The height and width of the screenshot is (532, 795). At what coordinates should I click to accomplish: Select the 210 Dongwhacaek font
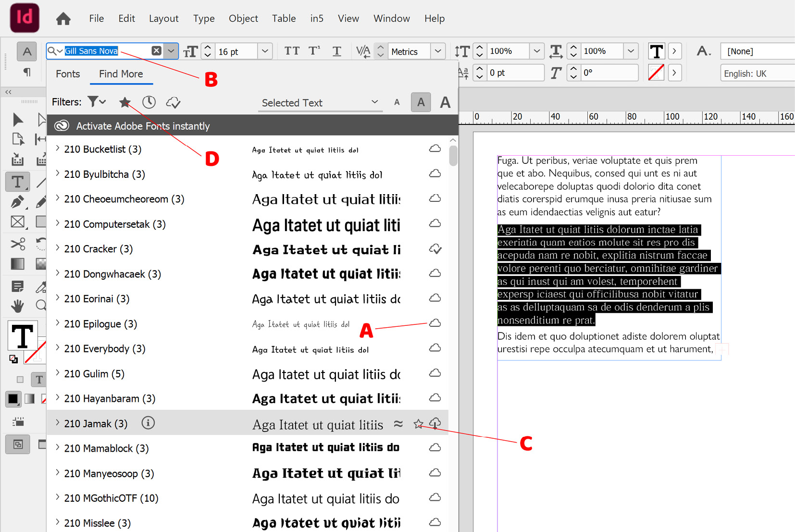pyautogui.click(x=248, y=273)
